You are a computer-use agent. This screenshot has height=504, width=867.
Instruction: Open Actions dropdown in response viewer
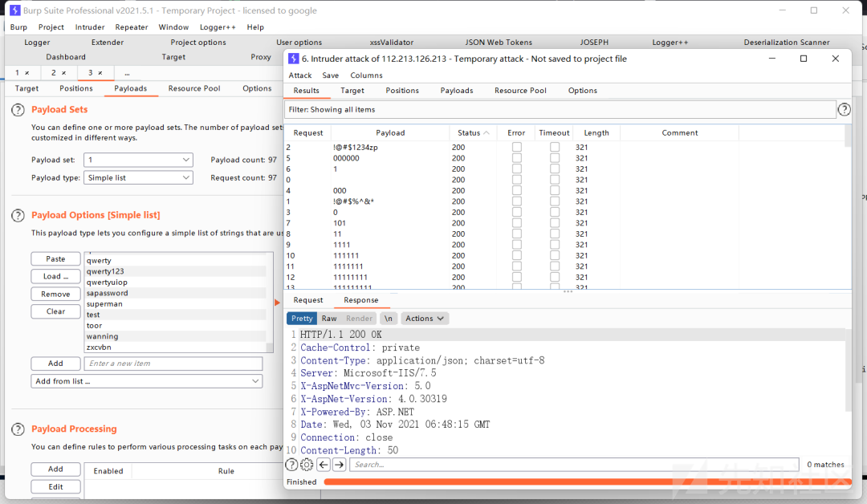pyautogui.click(x=424, y=319)
